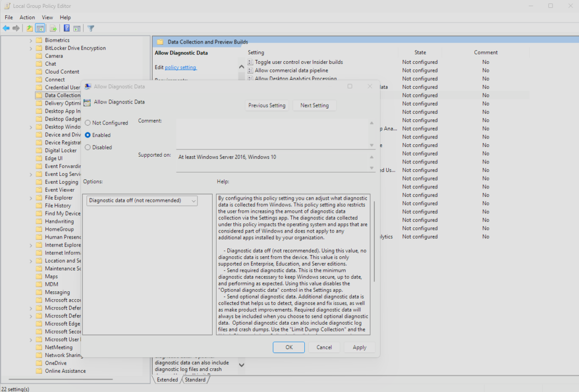This screenshot has width=579, height=392.
Task: Click the OneDrive folder icon
Action: 39,363
